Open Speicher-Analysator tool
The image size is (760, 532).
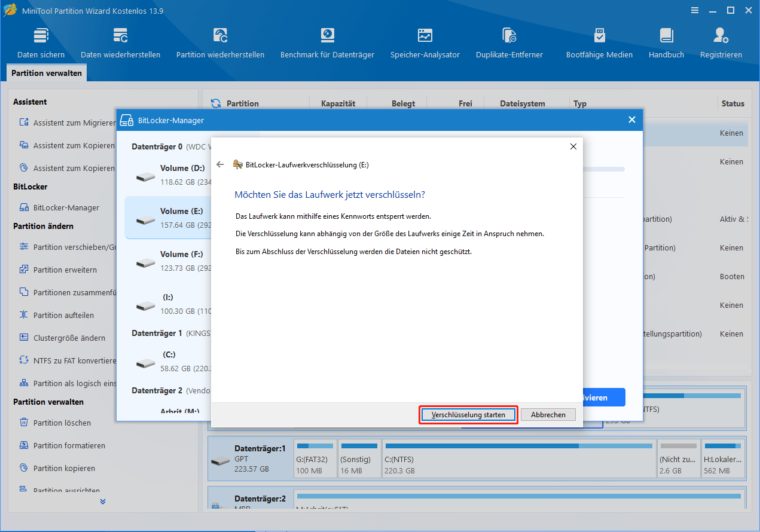pyautogui.click(x=425, y=43)
